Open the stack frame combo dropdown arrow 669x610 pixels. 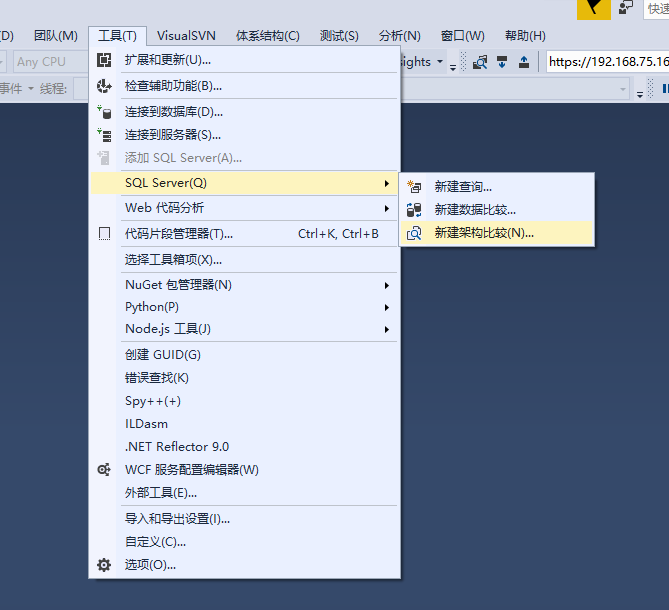(x=622, y=89)
